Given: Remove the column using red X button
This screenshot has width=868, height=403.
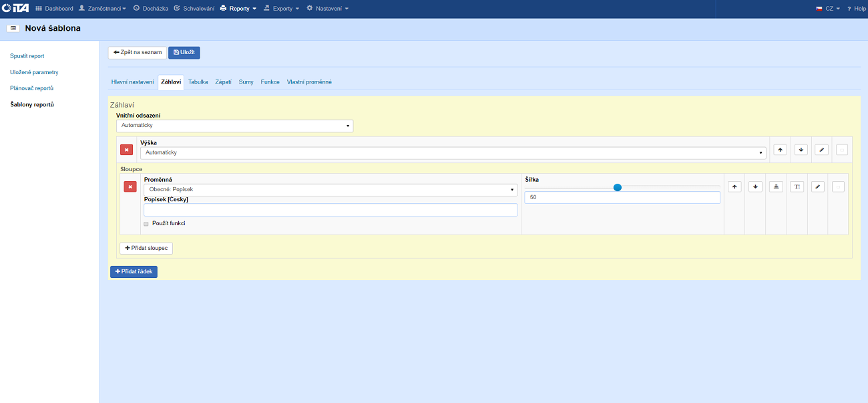Looking at the screenshot, I should pos(130,186).
